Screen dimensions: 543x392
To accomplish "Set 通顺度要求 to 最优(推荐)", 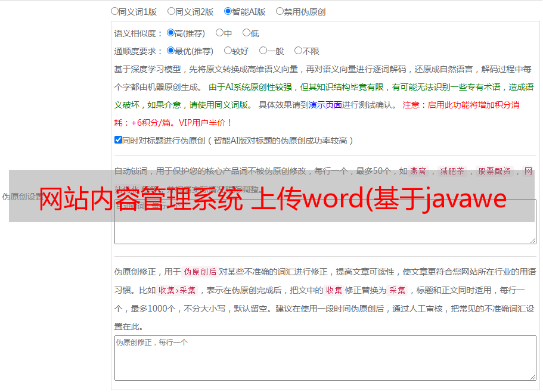I will [x=170, y=51].
